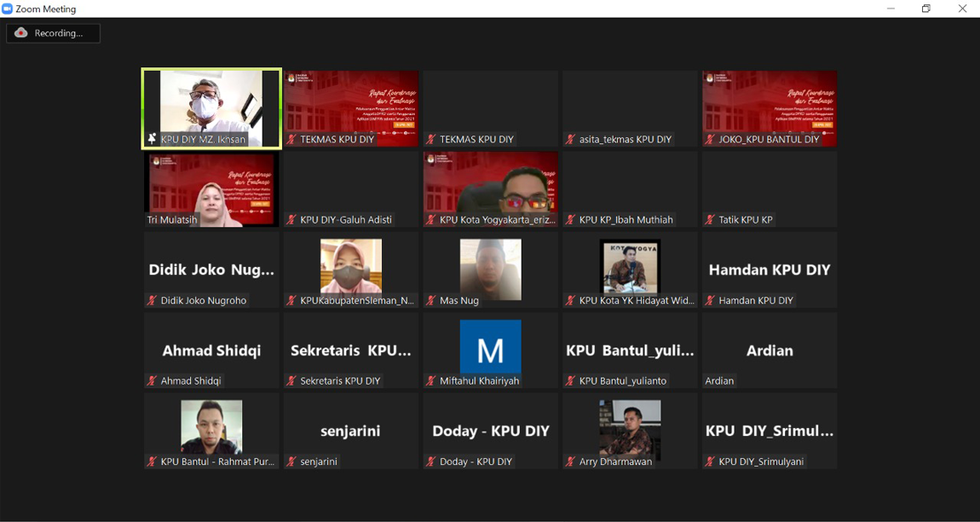Click the red recording cloud icon

tap(21, 33)
